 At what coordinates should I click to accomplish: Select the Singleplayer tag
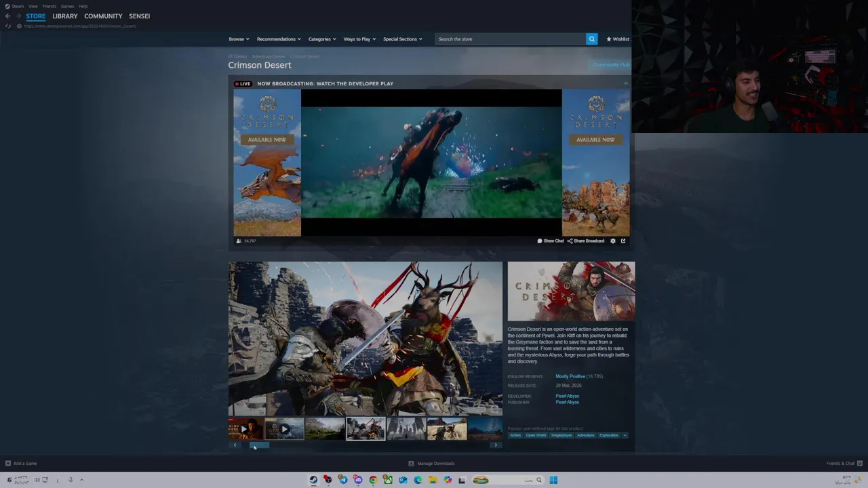click(561, 435)
